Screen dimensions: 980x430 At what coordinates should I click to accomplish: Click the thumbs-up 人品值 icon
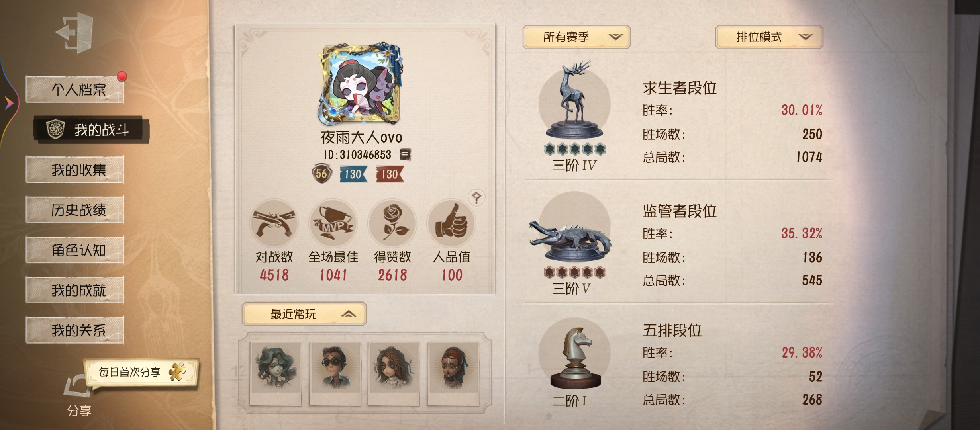[x=451, y=223]
